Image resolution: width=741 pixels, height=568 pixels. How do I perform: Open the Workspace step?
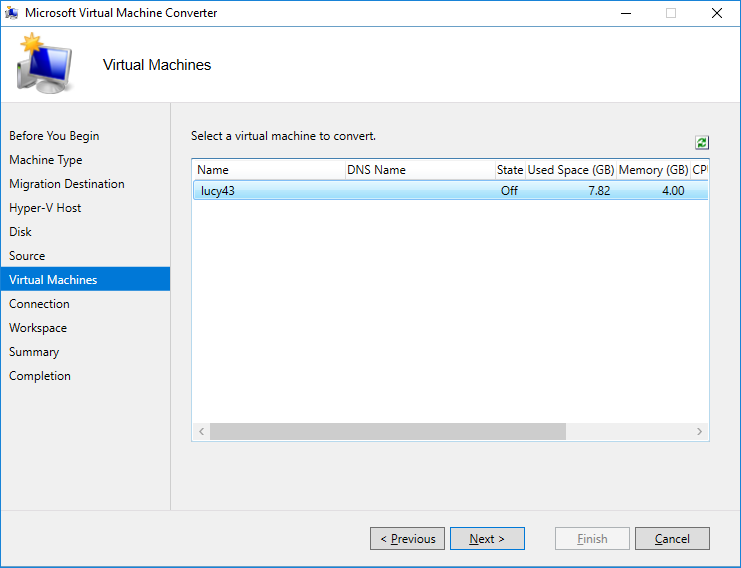[x=38, y=328]
